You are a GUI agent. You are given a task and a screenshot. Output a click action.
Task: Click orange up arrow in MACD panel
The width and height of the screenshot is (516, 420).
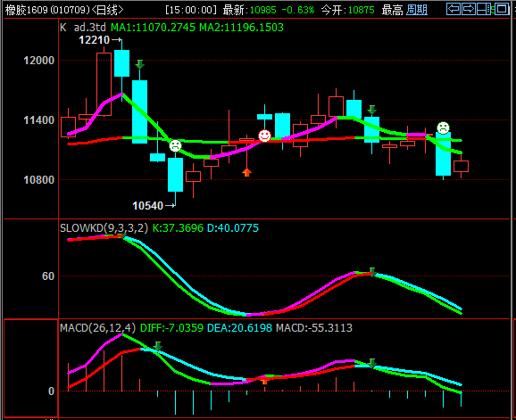(x=264, y=381)
